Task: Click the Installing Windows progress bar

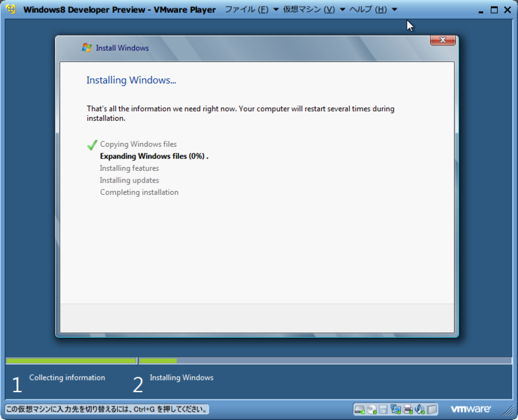Action: click(x=326, y=361)
